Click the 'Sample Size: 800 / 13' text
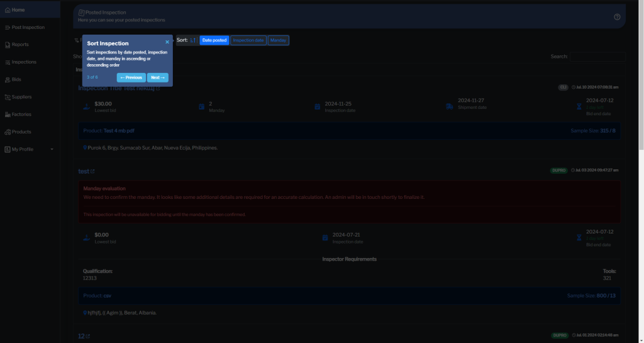 (591, 296)
